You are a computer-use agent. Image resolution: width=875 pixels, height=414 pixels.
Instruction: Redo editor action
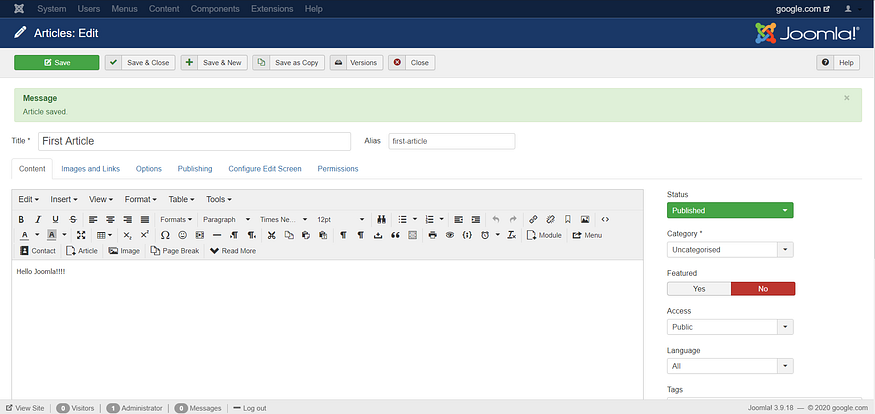(x=513, y=219)
